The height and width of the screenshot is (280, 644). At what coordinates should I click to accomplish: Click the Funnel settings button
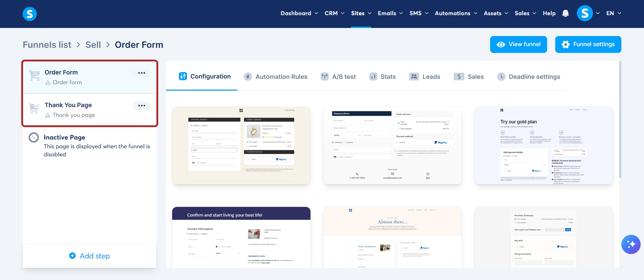pyautogui.click(x=588, y=44)
